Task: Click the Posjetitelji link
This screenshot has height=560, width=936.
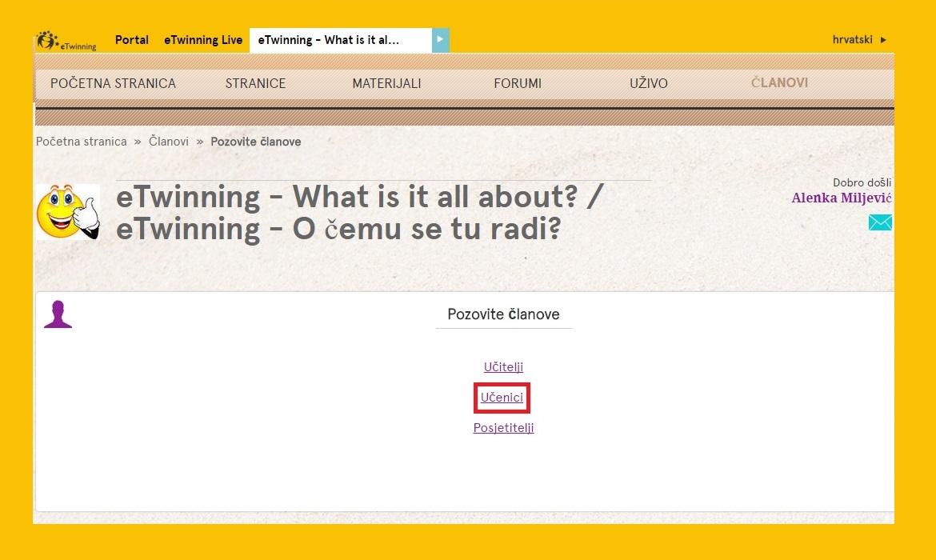Action: point(504,427)
